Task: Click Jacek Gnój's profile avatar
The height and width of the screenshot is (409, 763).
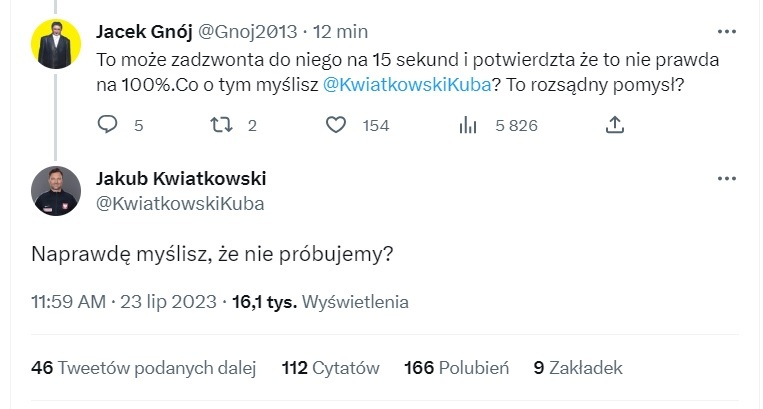Action: coord(56,44)
